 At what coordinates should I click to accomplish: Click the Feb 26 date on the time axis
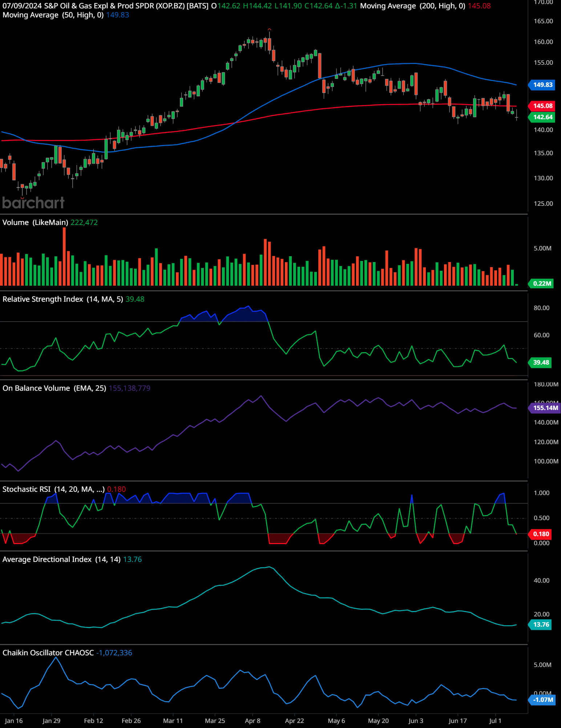point(131,721)
